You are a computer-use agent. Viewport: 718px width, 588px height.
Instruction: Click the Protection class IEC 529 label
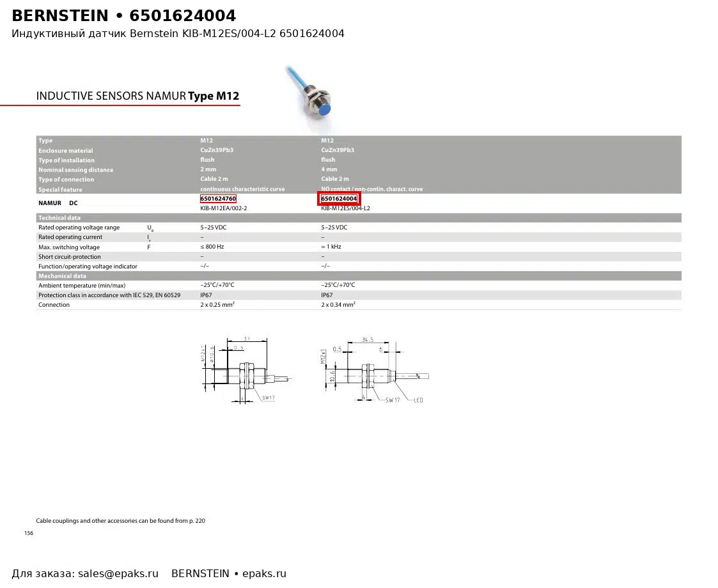tap(109, 295)
